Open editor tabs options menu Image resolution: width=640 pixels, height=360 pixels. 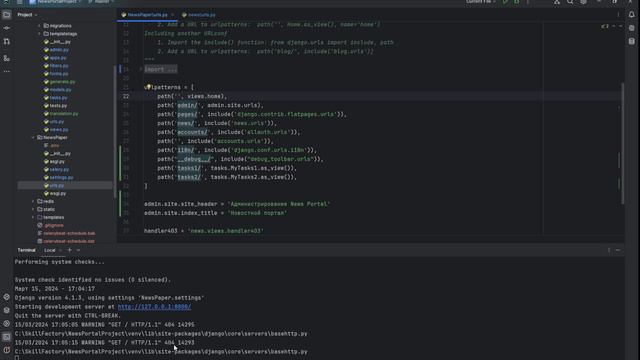coord(618,15)
